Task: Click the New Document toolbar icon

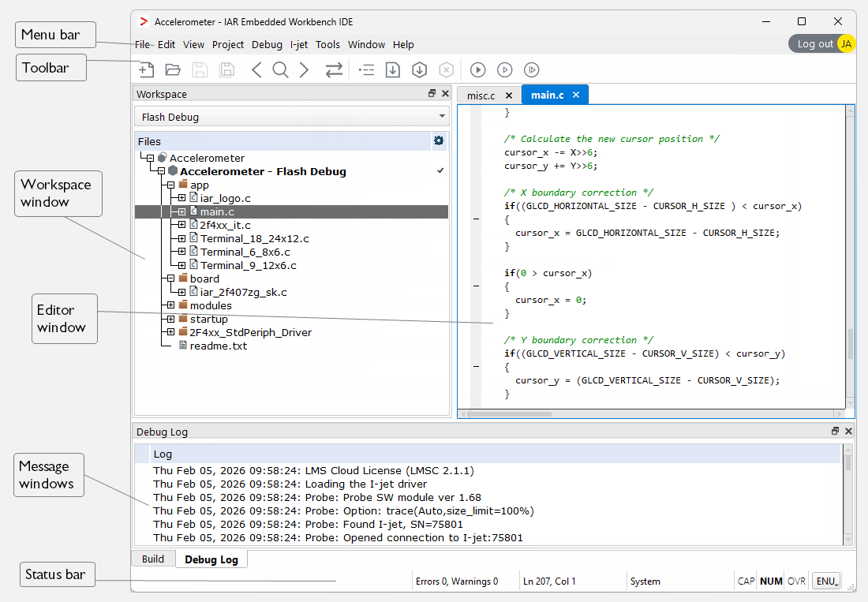Action: [146, 69]
